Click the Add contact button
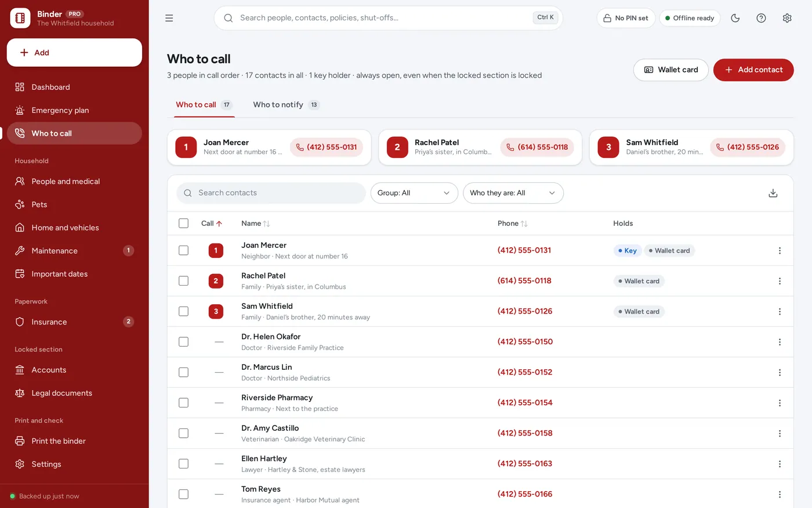The width and height of the screenshot is (812, 508). pyautogui.click(x=753, y=70)
